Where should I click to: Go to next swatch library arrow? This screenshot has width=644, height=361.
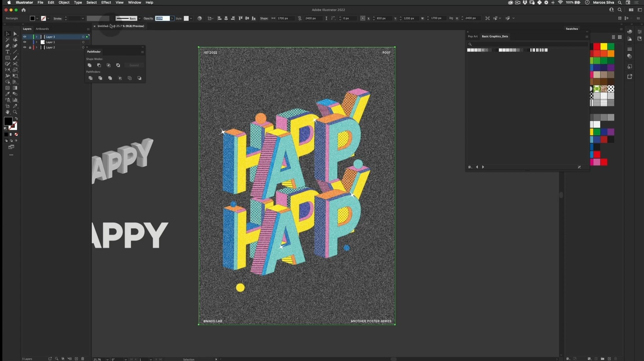[483, 167]
